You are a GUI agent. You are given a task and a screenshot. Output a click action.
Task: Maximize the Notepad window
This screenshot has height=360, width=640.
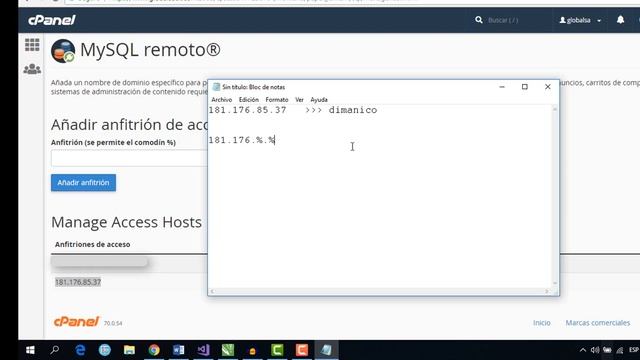click(525, 87)
